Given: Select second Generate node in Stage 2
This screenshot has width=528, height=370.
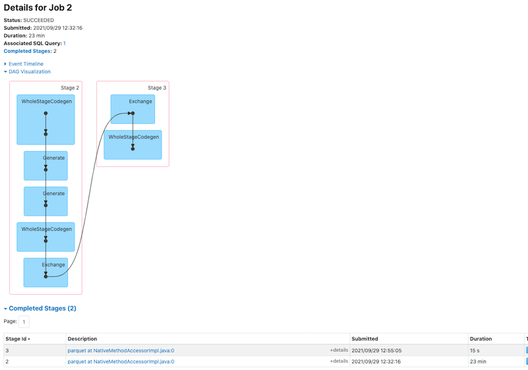Looking at the screenshot, I should pyautogui.click(x=46, y=201).
